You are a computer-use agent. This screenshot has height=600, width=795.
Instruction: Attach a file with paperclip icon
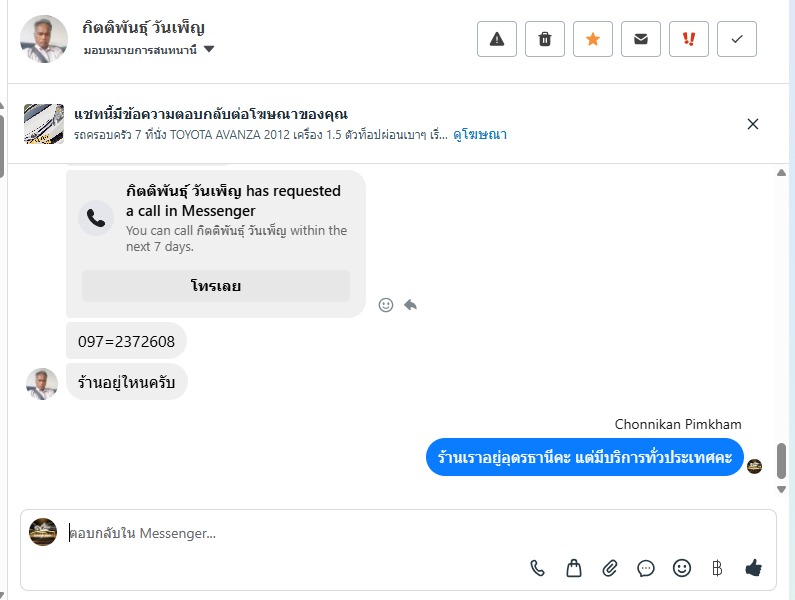(610, 568)
